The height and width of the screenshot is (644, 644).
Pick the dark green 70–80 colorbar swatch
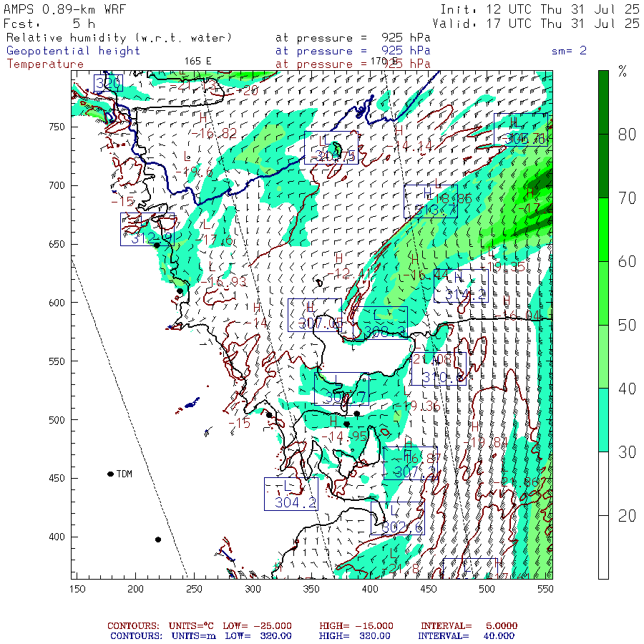tap(603, 166)
